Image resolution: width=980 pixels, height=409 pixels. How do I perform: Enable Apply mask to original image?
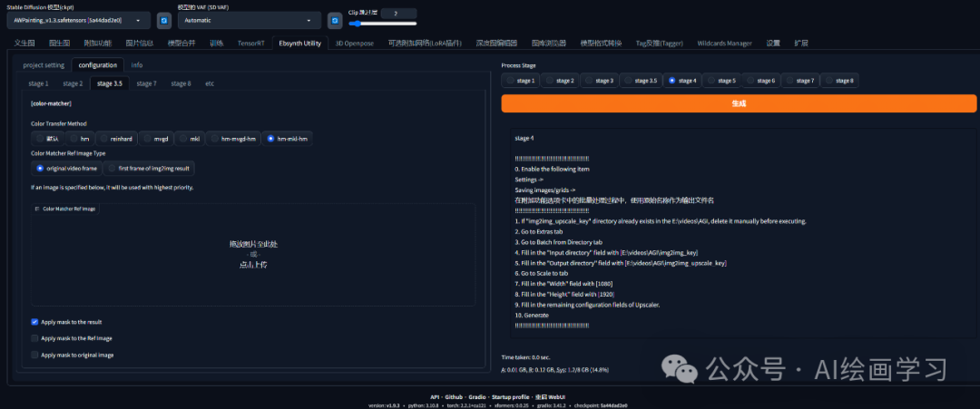34,355
